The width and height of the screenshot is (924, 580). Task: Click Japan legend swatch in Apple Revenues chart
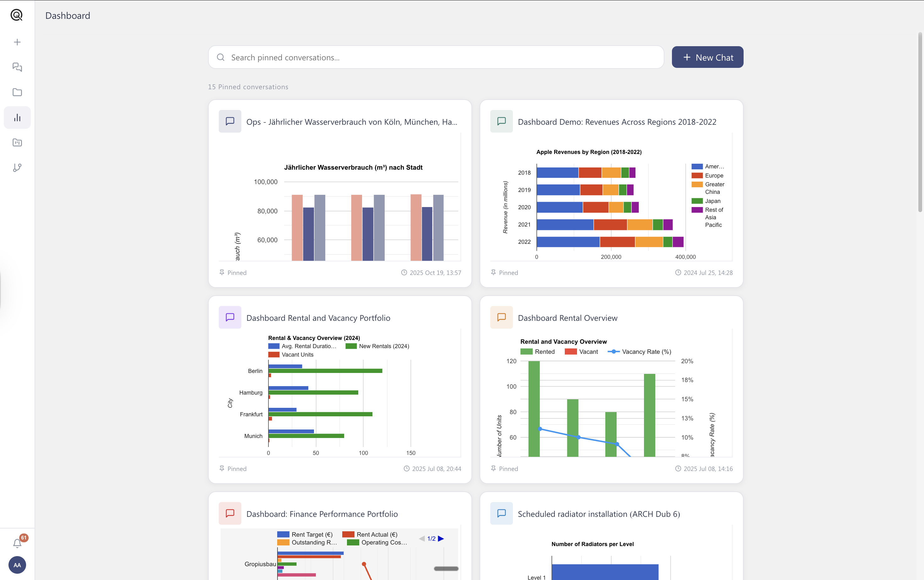[x=697, y=201]
